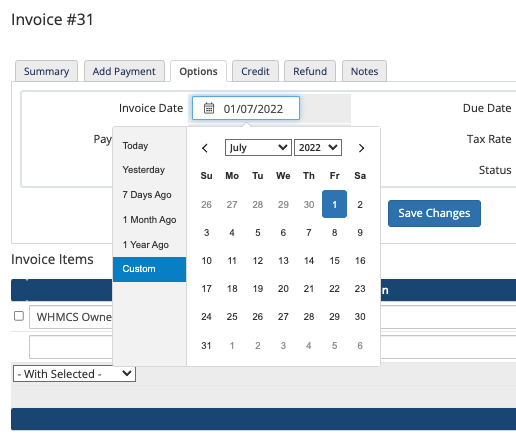The height and width of the screenshot is (443, 516).
Task: Tick the WHMCS Owner item checkbox
Action: pyautogui.click(x=19, y=316)
